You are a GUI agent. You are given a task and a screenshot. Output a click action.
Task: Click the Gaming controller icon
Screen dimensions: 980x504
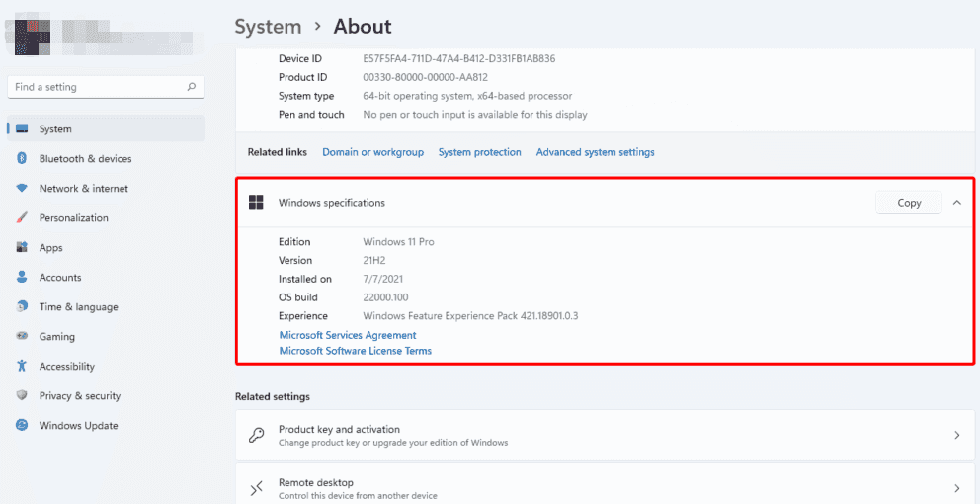22,336
